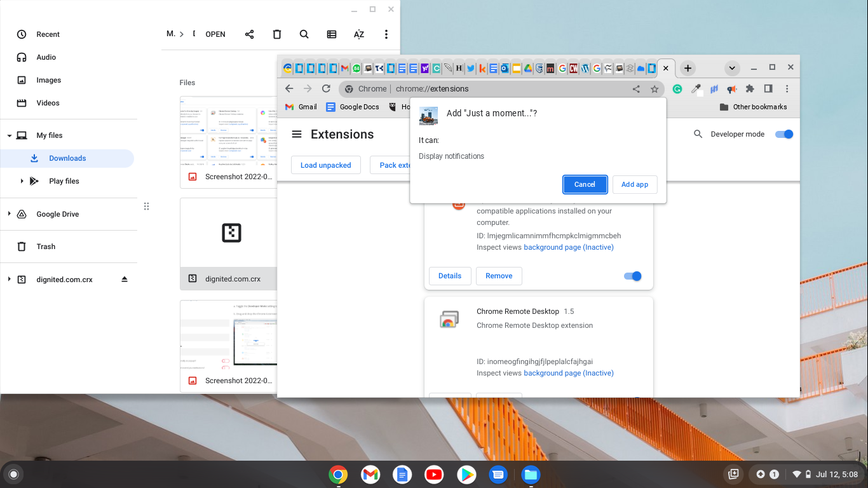
Task: Close the active extensions tab
Action: coord(666,68)
